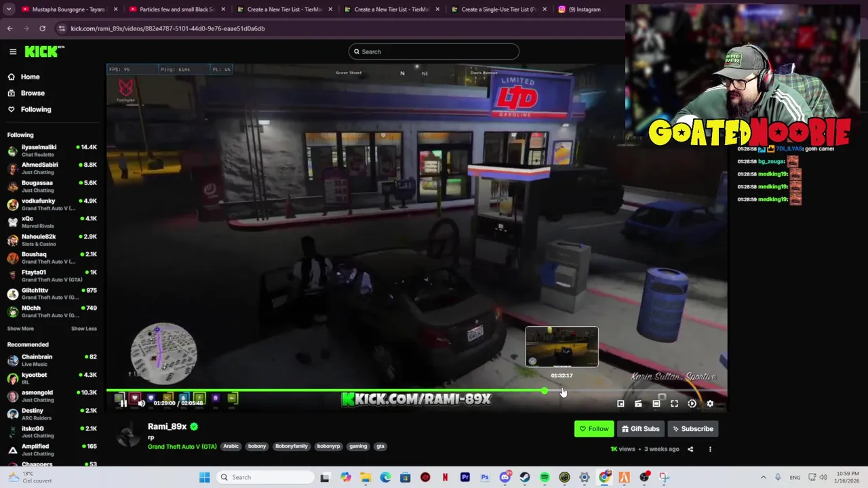Expand following list with Show More

(20, 329)
